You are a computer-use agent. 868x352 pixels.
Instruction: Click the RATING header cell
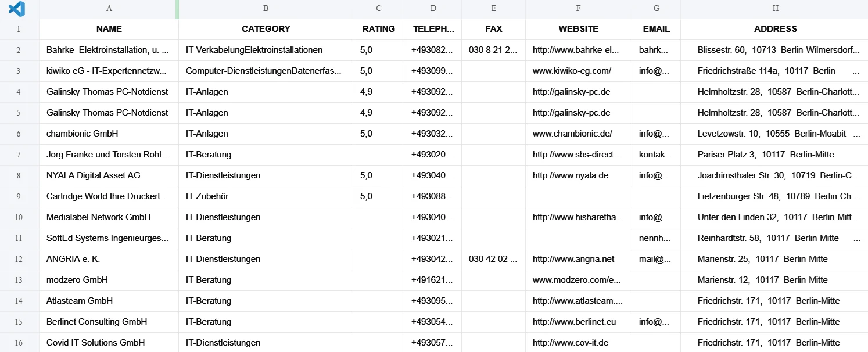tap(379, 29)
